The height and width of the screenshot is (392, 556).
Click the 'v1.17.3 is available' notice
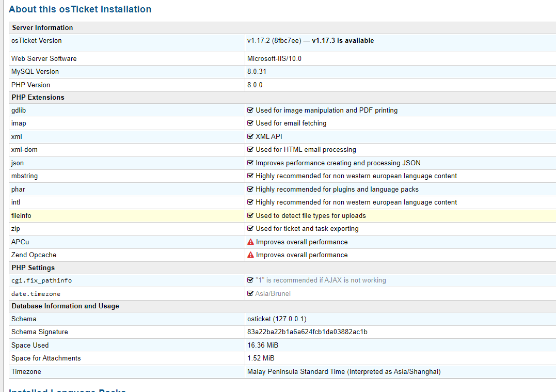(343, 40)
